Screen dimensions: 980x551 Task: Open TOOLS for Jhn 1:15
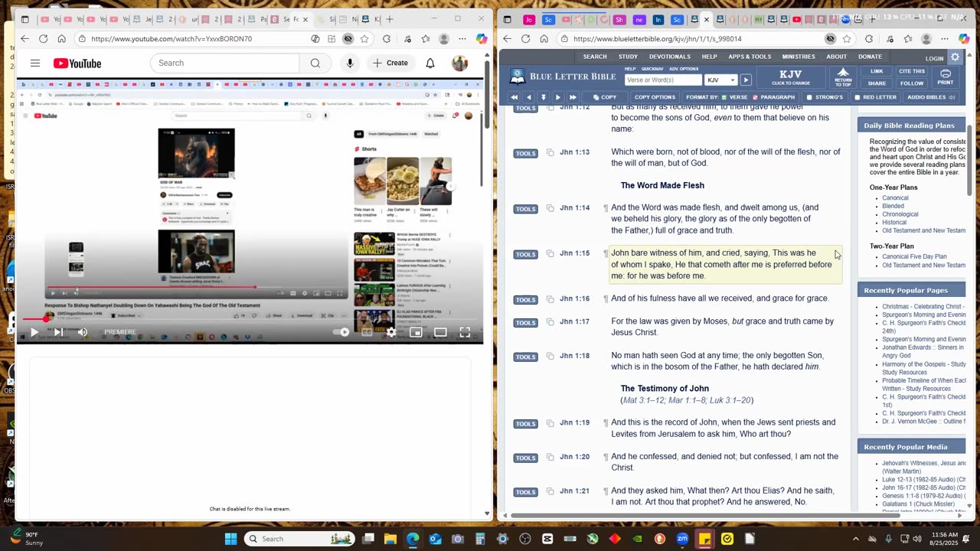click(x=525, y=254)
